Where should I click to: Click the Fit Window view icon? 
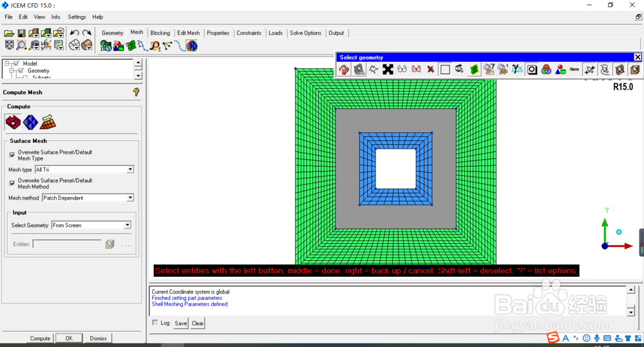[x=9, y=45]
